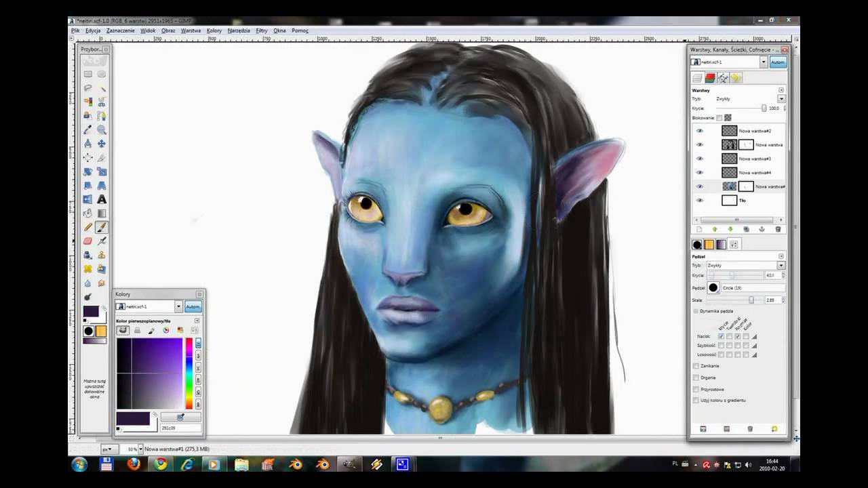The image size is (868, 488).
Task: Hide the Nowa warstwa#3 layer
Action: coord(700,159)
